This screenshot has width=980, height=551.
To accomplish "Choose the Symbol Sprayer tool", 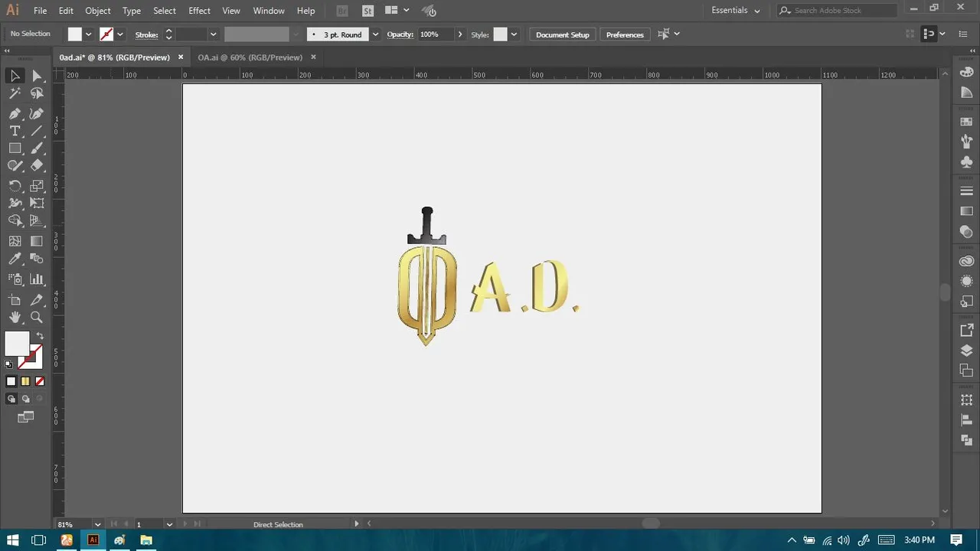I will click(15, 279).
